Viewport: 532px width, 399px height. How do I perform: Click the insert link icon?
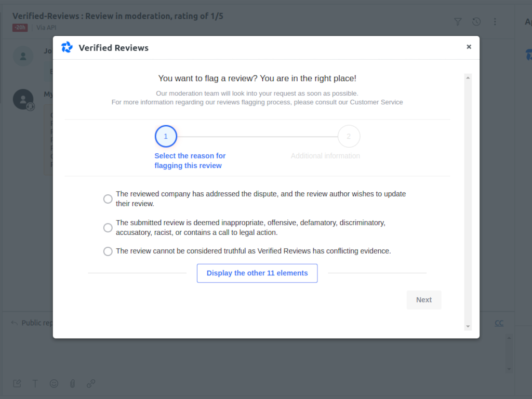[x=91, y=383]
